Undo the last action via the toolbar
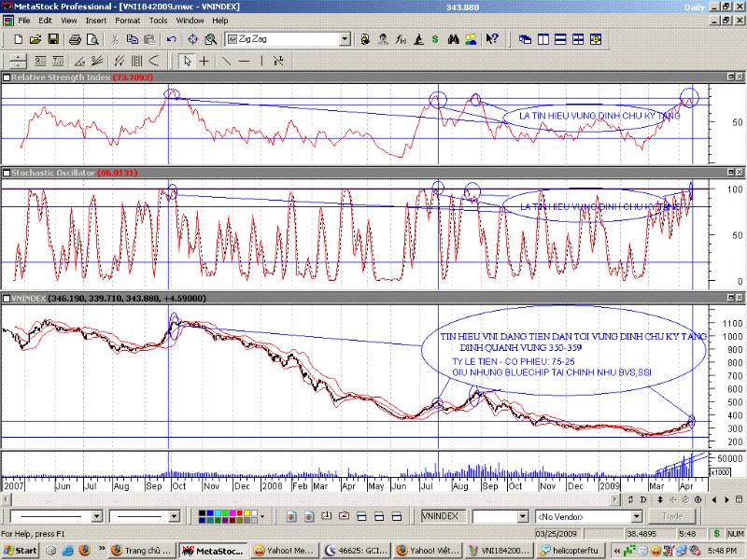The width and height of the screenshot is (747, 560). click(171, 39)
